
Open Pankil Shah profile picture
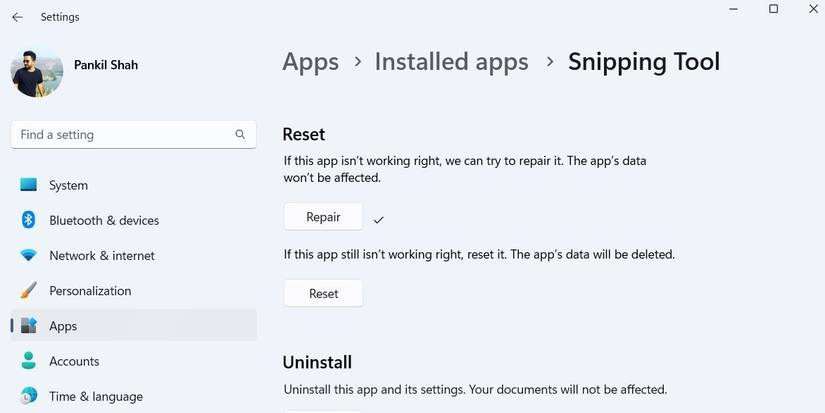pos(37,71)
